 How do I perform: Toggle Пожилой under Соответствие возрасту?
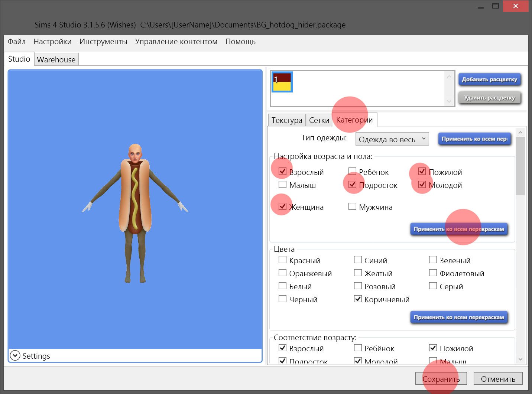(433, 348)
